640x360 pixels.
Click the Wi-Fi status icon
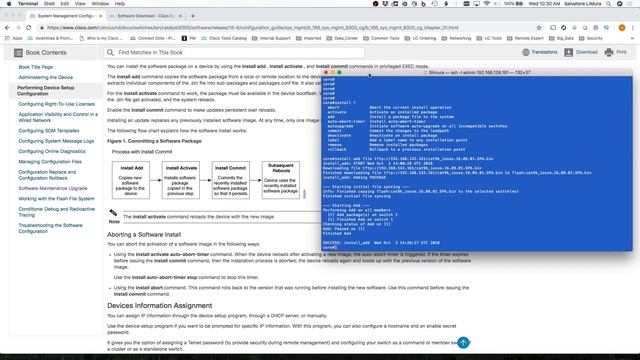coord(486,4)
